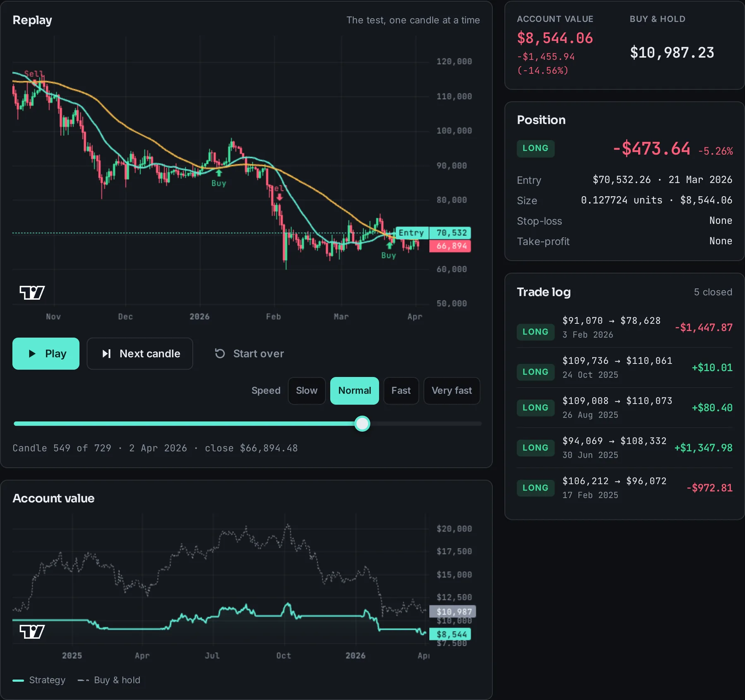The image size is (745, 700).
Task: Click the "5 closed" trade count
Action: 713,292
